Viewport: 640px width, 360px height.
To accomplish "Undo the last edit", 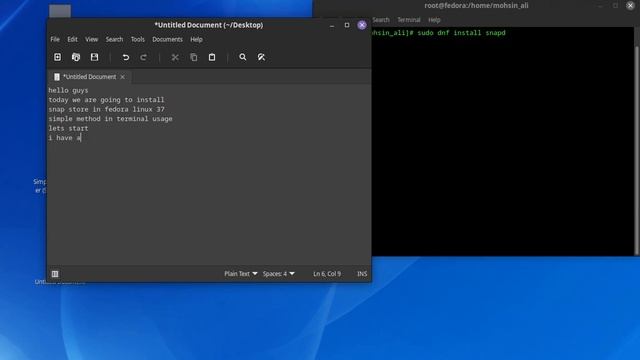I will pos(126,58).
